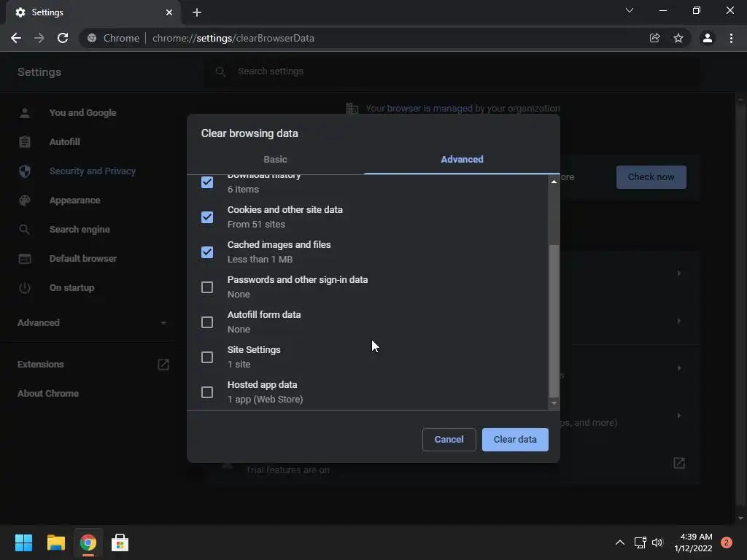Click 'Your browser is managed by your organization' link
747x560 pixels.
(x=462, y=109)
